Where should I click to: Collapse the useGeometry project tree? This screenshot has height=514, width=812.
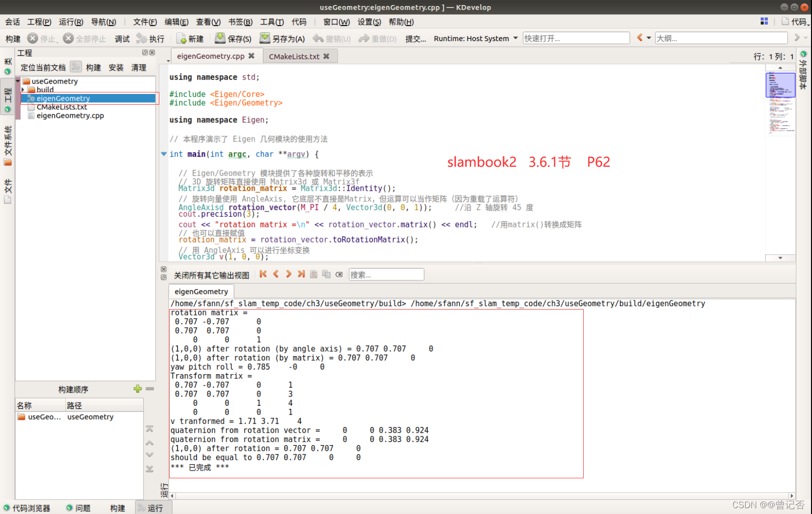[x=18, y=81]
